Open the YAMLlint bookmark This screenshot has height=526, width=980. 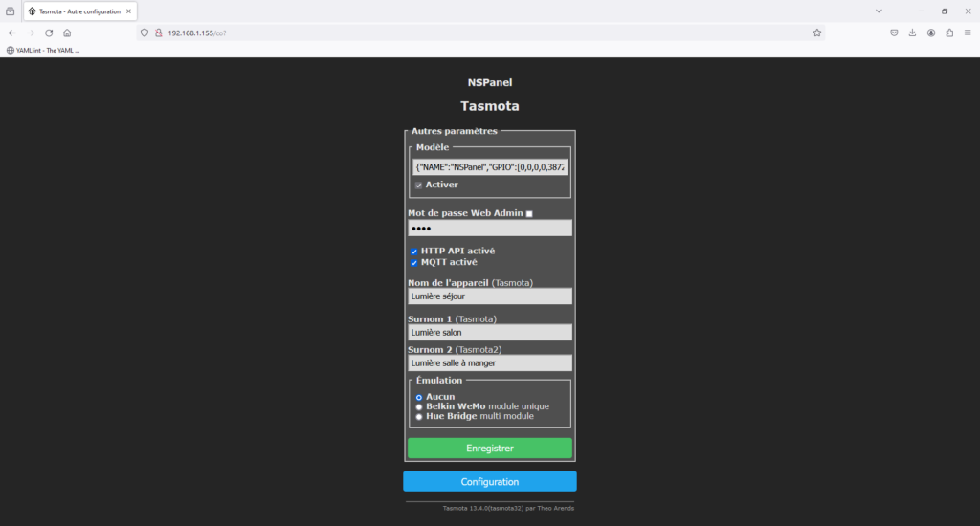(43, 50)
